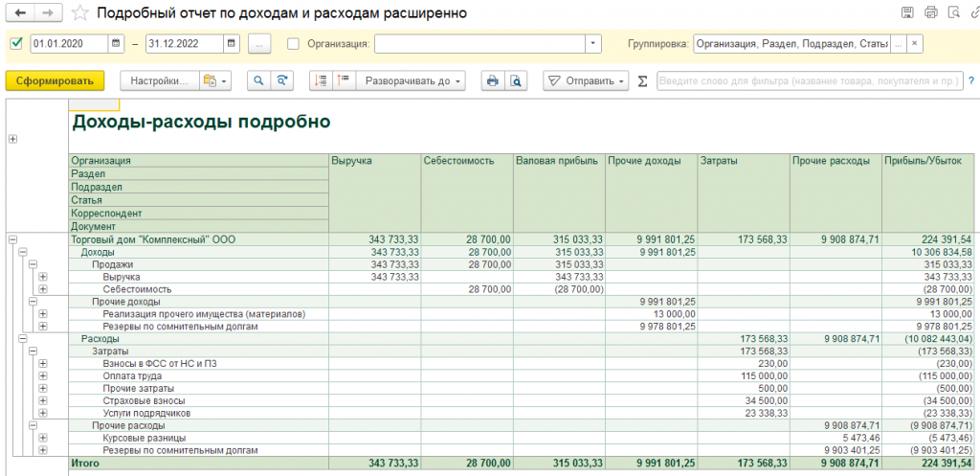Click the magnifier Find icon in toolbar
This screenshot has width=980, height=476.
pyautogui.click(x=258, y=80)
